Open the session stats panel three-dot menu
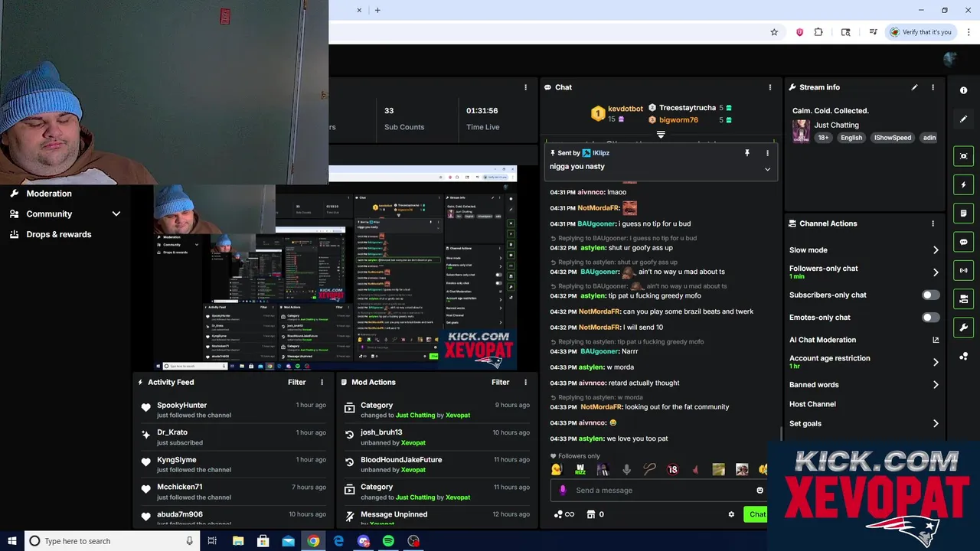980x551 pixels. pyautogui.click(x=525, y=87)
